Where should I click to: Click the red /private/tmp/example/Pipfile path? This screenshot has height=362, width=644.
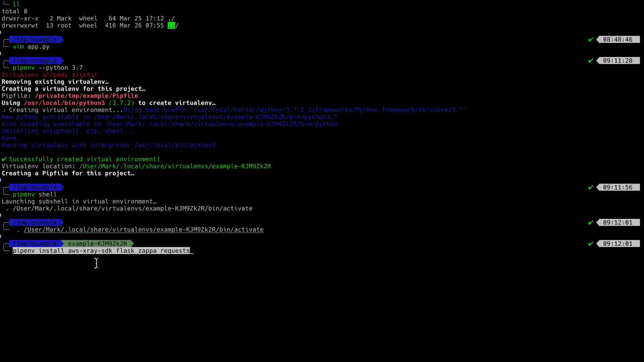pyautogui.click(x=86, y=96)
